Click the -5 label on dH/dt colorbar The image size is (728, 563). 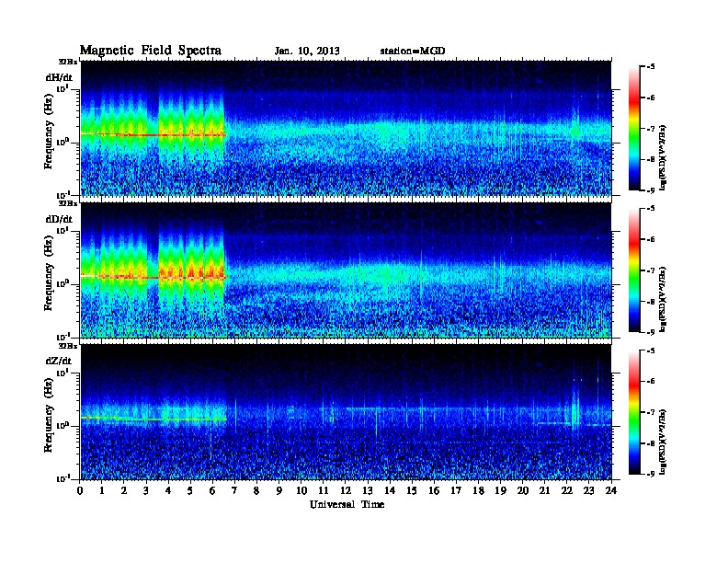click(x=651, y=67)
